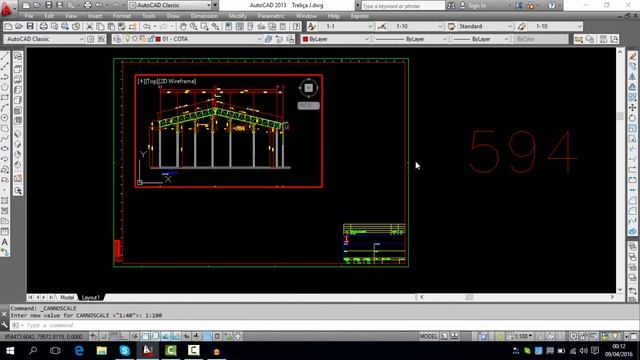The width and height of the screenshot is (640, 360).
Task: Select the Circle draw tool
Action: pyautogui.click(x=5, y=118)
